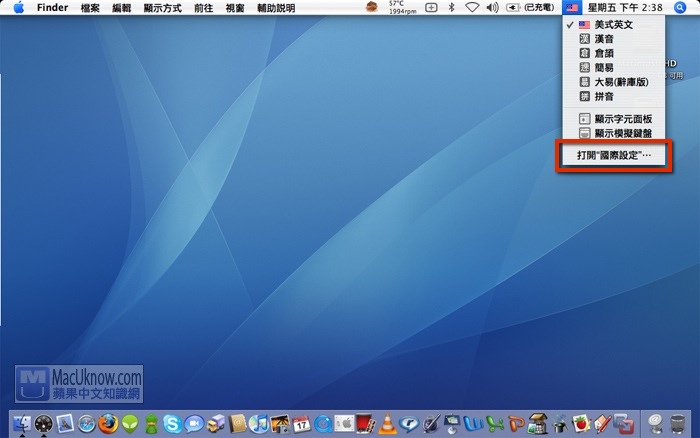
Task: Choose 打開"國際設定"… menu entry
Action: (614, 155)
